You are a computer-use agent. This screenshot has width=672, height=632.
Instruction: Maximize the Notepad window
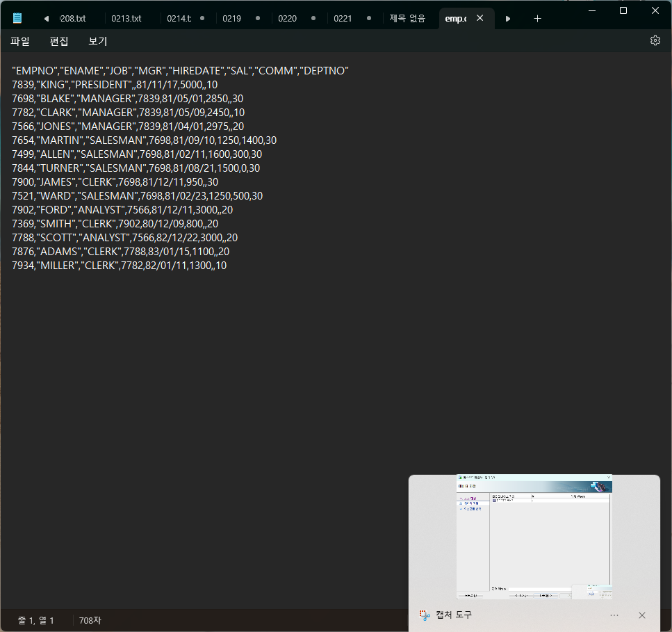[x=623, y=10]
